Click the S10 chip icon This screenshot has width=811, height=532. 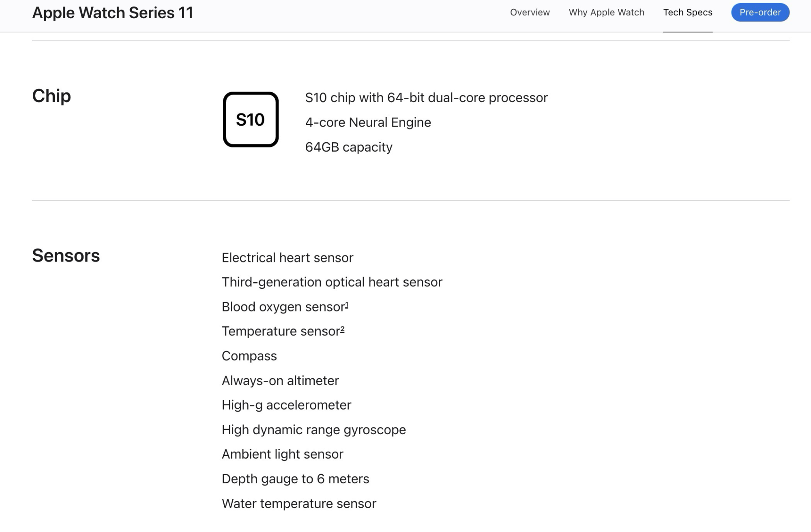point(251,120)
